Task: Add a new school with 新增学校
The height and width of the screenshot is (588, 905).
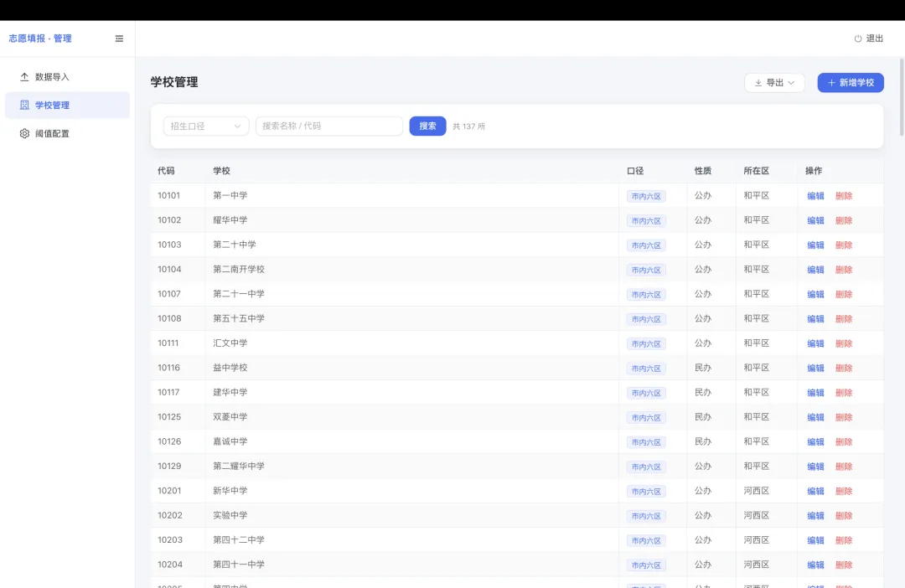Action: (x=851, y=83)
